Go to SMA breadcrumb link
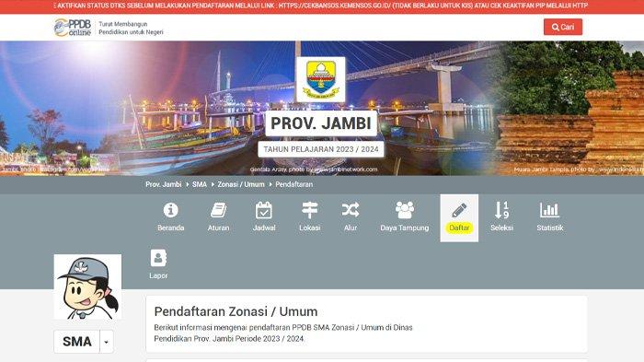644x362 pixels. [200, 185]
